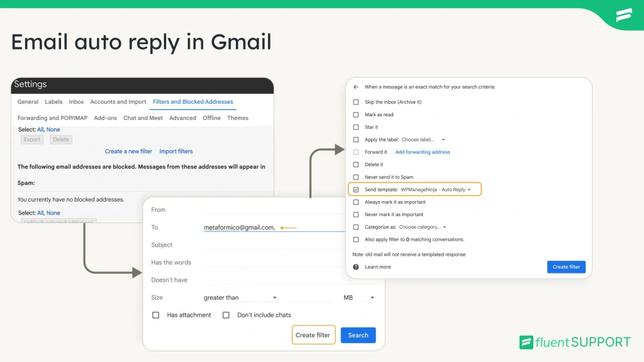644x362 pixels.
Task: Check Star it option
Action: point(356,127)
